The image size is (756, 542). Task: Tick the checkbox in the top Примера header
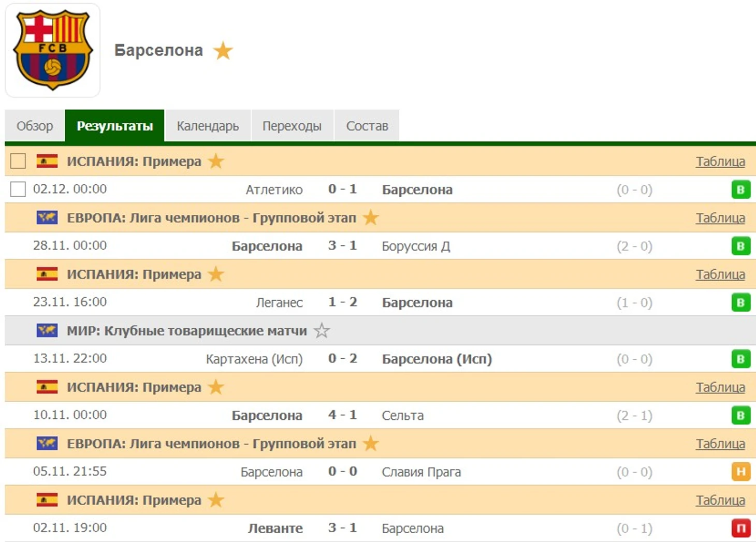pyautogui.click(x=18, y=161)
